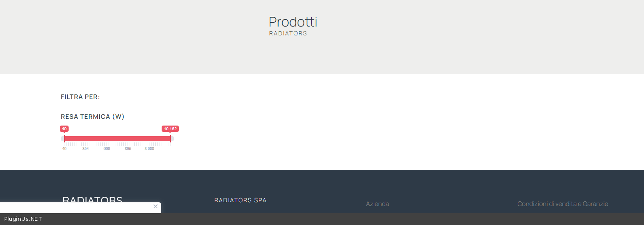Viewport: 644px width, 225px height.
Task: Click the "RESA TERMICA (W)" filter label
Action: 93,117
